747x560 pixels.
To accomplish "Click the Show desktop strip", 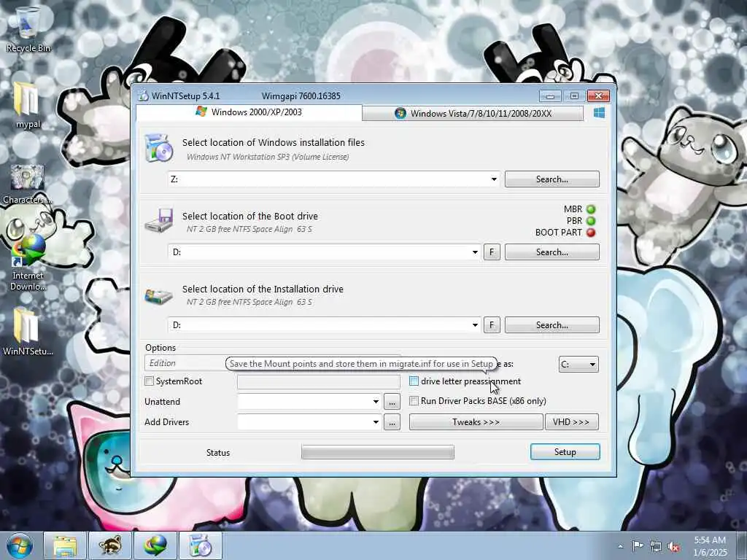I will (x=742, y=545).
